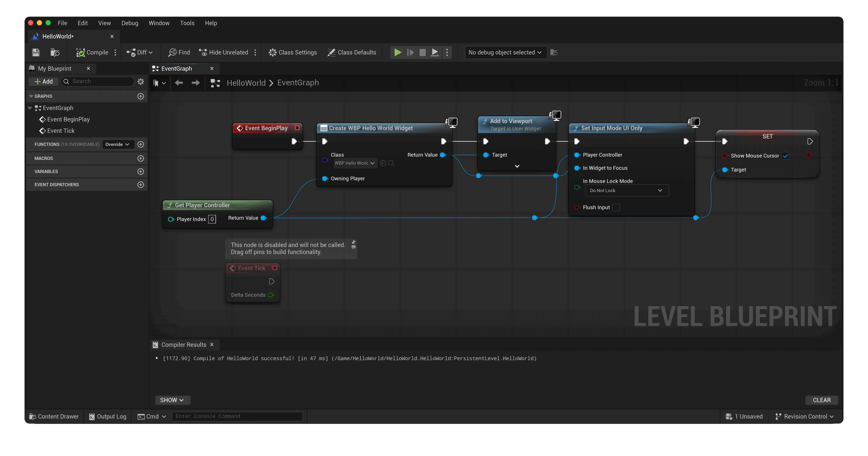This screenshot has height=456, width=868.
Task: Open the Content Drawer
Action: (54, 417)
